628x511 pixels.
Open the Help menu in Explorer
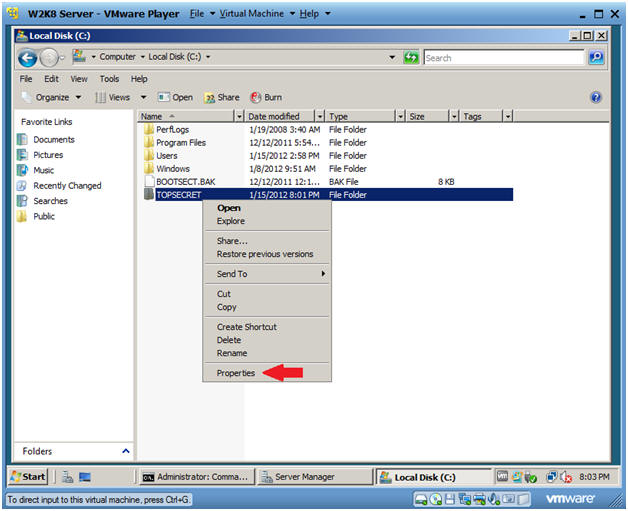pos(139,79)
